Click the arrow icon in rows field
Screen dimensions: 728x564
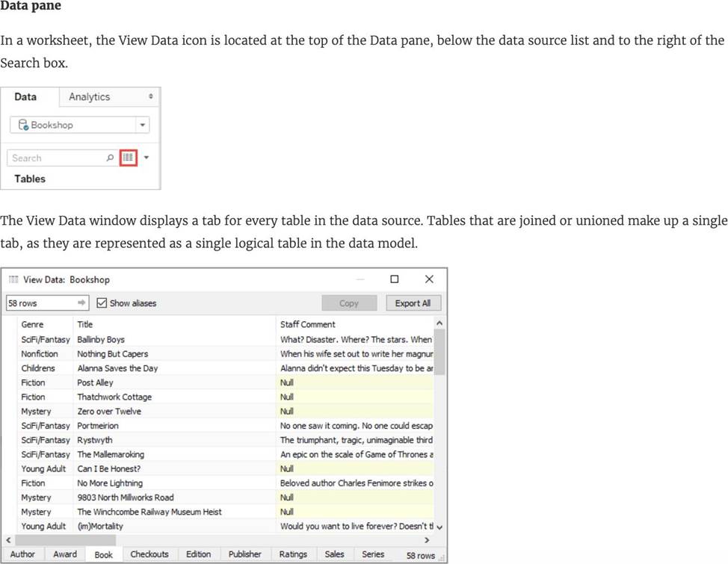pyautogui.click(x=82, y=303)
